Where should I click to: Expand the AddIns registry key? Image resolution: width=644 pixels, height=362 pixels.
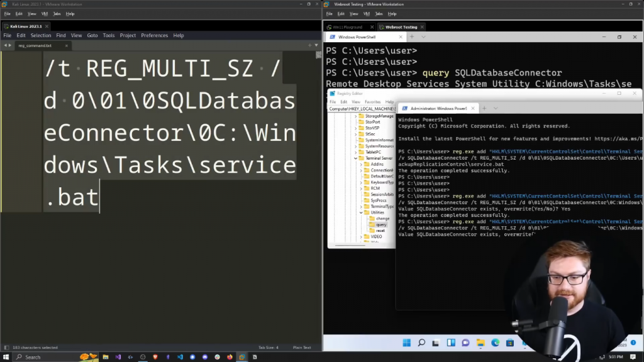(361, 164)
